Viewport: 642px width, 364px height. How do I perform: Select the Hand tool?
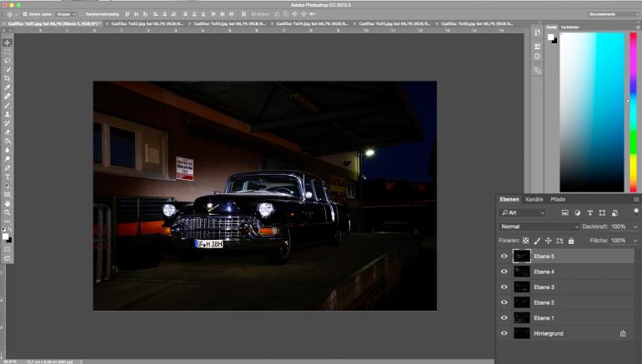pos(8,203)
